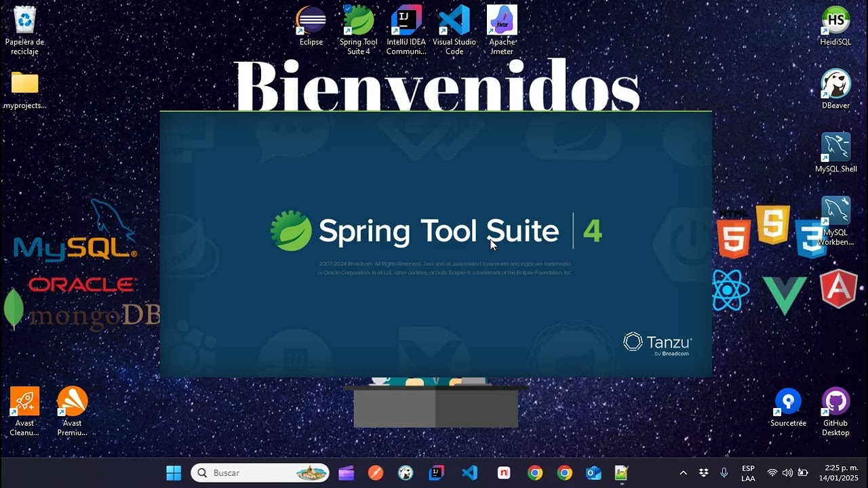Image resolution: width=868 pixels, height=488 pixels.
Task: Select the Visual Studio Code desktop shortcut
Action: pyautogui.click(x=454, y=30)
